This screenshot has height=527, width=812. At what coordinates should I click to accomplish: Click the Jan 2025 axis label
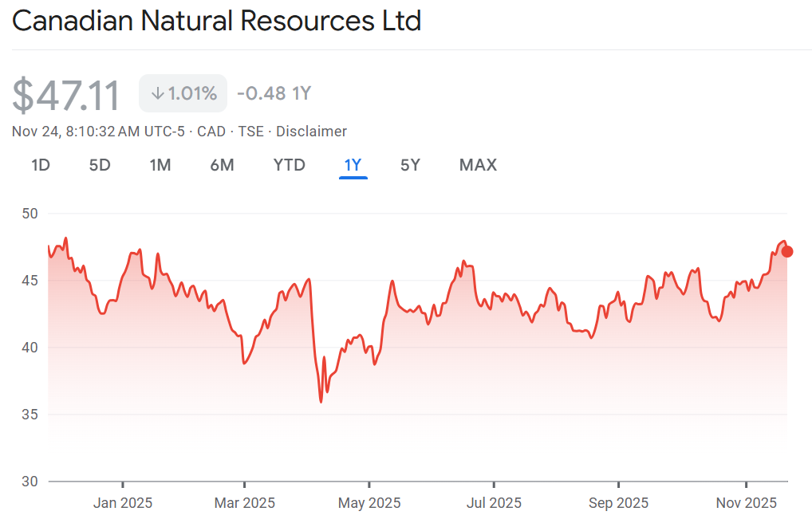pos(123,503)
